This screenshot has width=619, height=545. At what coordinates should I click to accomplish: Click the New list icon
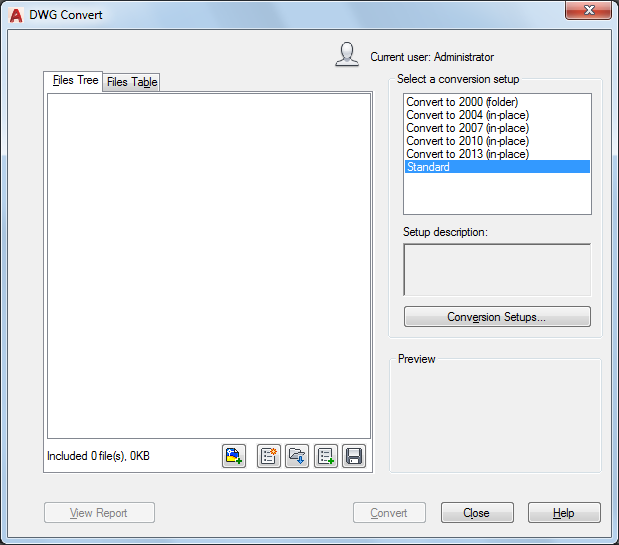[269, 456]
